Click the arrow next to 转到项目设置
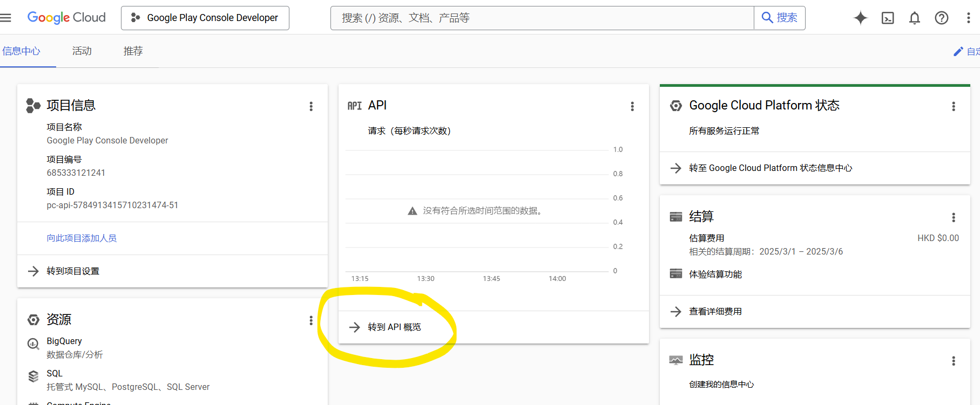Viewport: 980px width, 405px height. [33, 271]
